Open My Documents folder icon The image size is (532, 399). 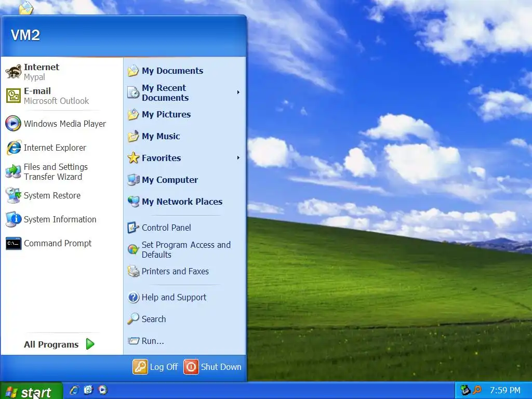(134, 71)
